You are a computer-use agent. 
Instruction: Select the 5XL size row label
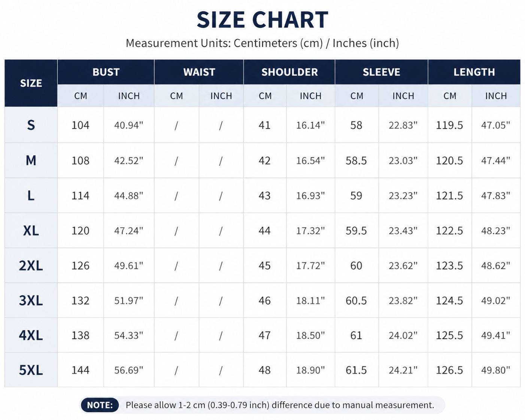coord(31,370)
